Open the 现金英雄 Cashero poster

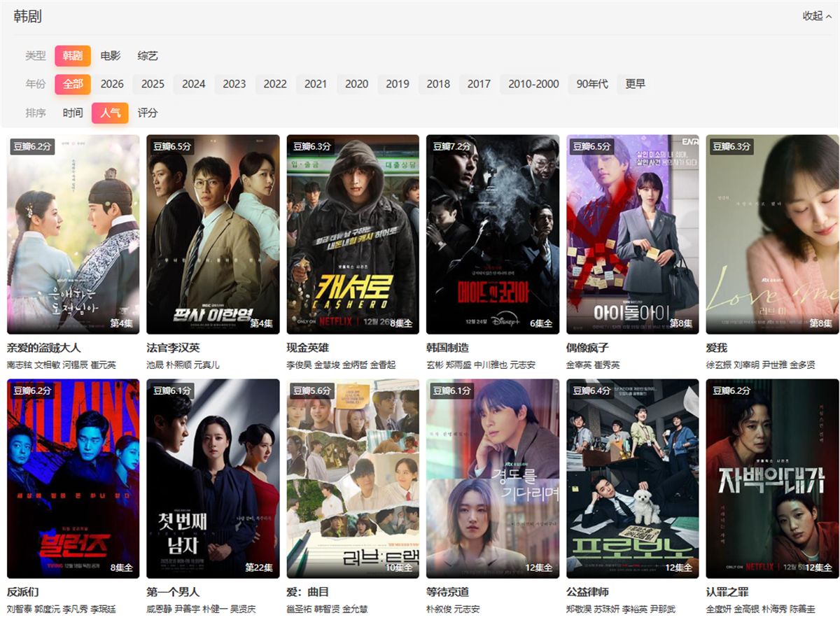353,234
